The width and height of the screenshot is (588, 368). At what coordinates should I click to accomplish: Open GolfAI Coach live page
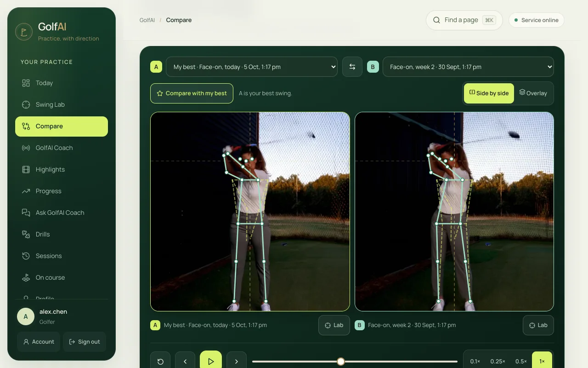(62, 148)
